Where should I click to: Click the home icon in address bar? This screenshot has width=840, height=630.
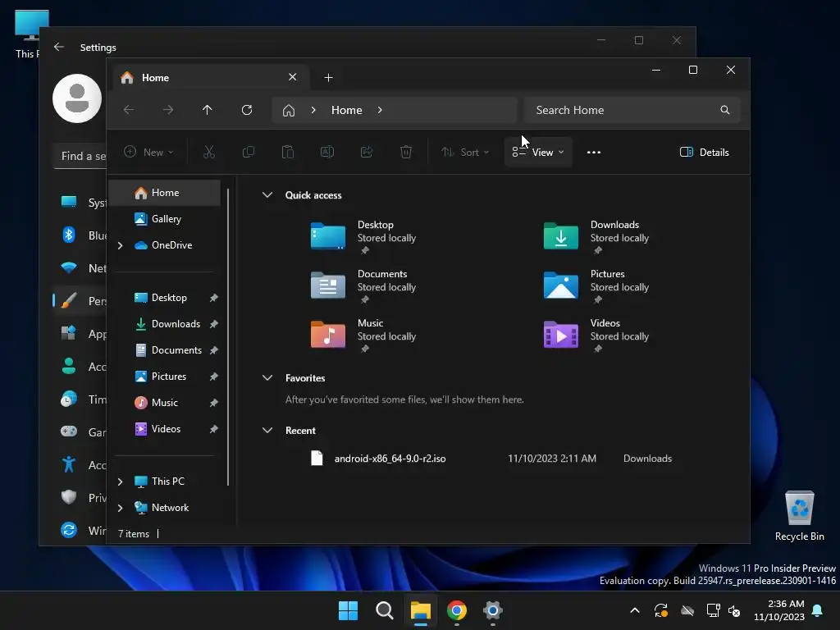[x=289, y=111]
